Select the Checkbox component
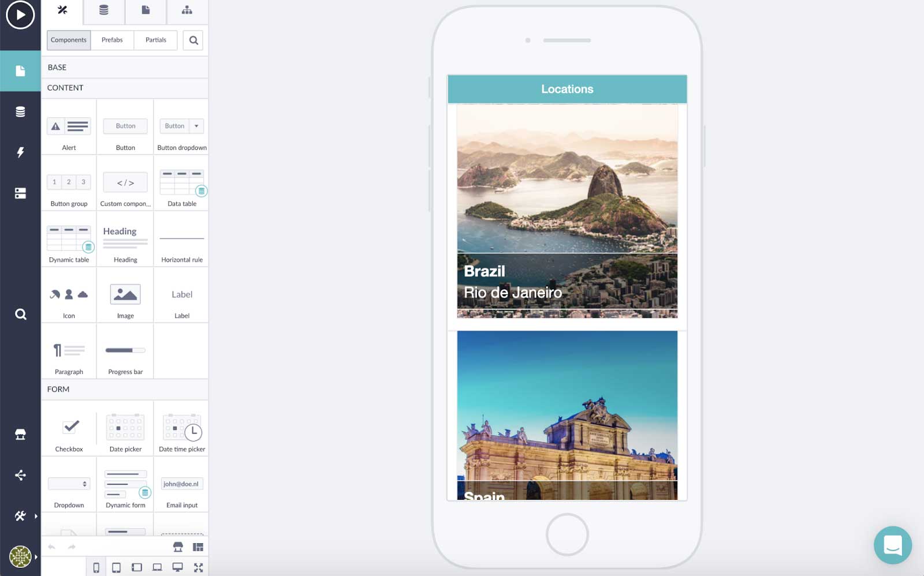The width and height of the screenshot is (924, 576). click(69, 428)
